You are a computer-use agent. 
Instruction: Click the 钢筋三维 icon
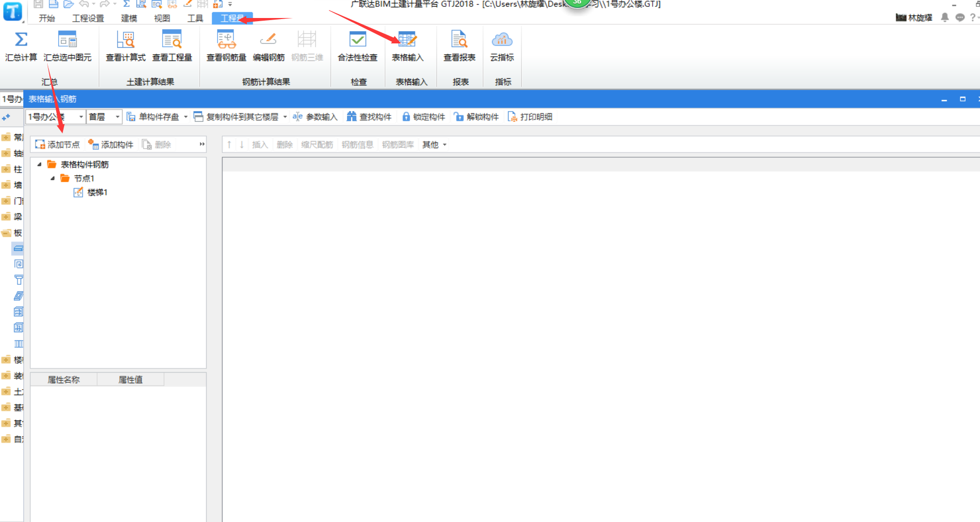click(x=307, y=40)
